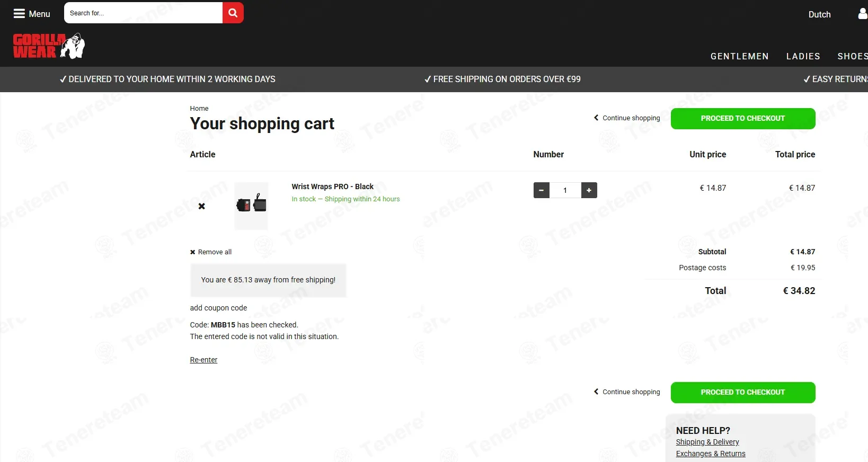Click 'add coupon code' text

click(x=218, y=308)
